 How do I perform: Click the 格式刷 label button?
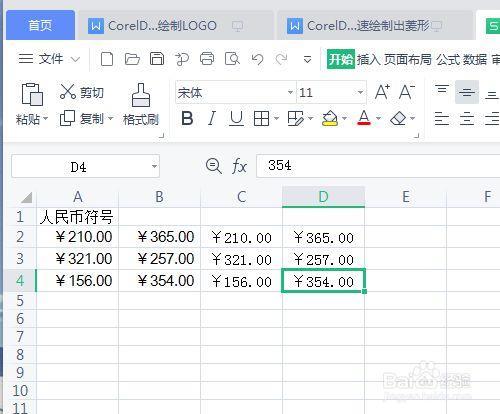pos(141,119)
